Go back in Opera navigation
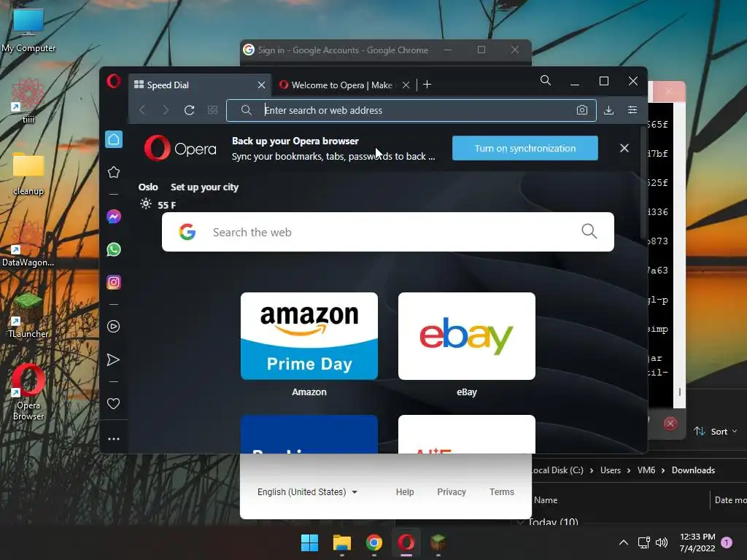Image resolution: width=747 pixels, height=560 pixels. 142,110
